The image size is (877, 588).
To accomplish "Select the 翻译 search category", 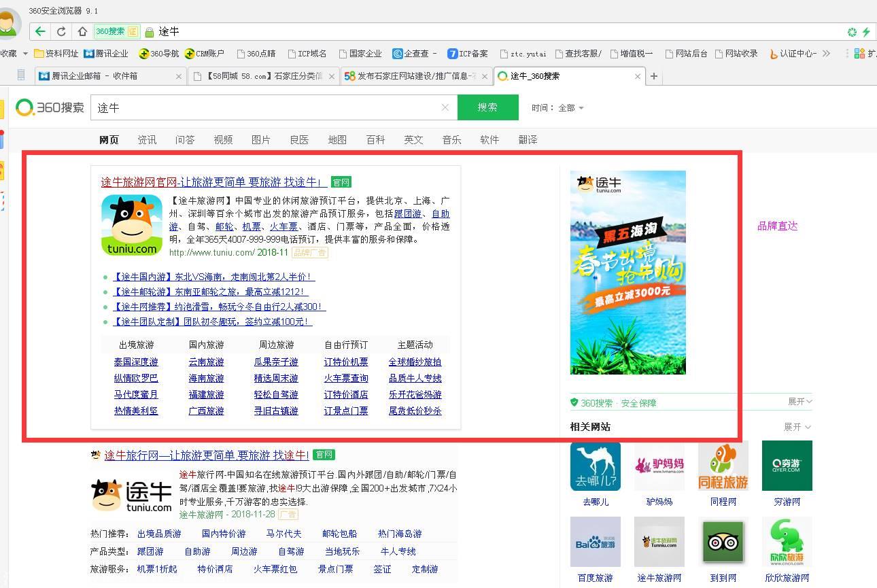I will click(x=528, y=139).
